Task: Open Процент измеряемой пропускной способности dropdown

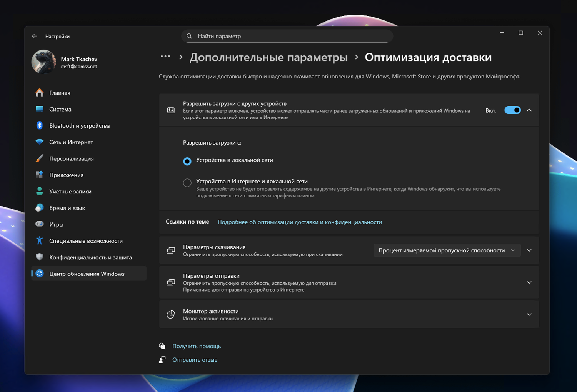Action: tap(447, 250)
